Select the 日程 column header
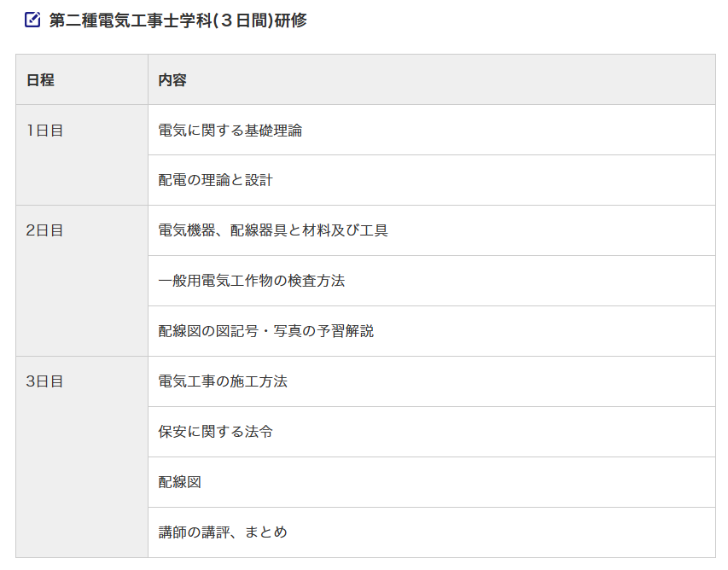The height and width of the screenshot is (570, 728). tap(40, 80)
